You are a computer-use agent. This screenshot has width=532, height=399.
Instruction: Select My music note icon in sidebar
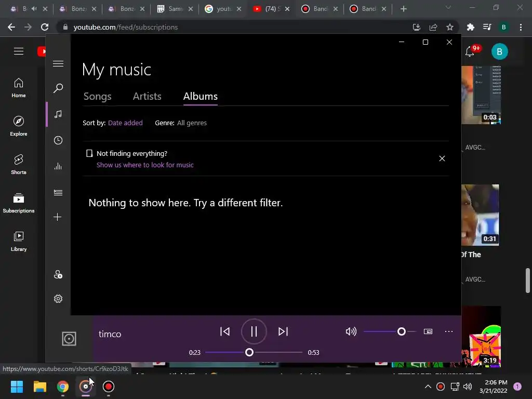pos(58,114)
